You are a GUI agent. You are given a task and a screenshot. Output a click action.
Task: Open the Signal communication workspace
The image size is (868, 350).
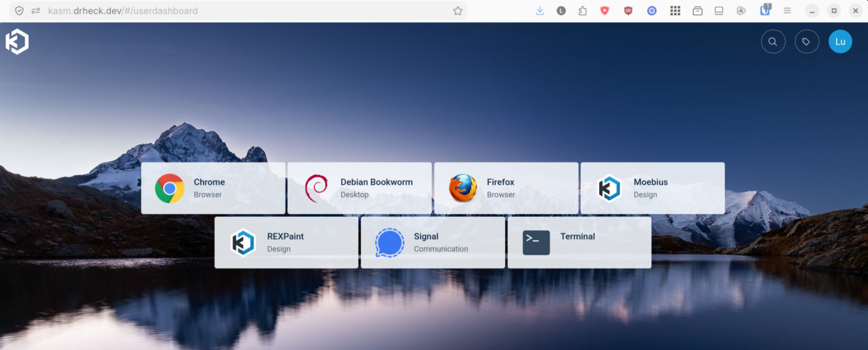click(x=433, y=242)
